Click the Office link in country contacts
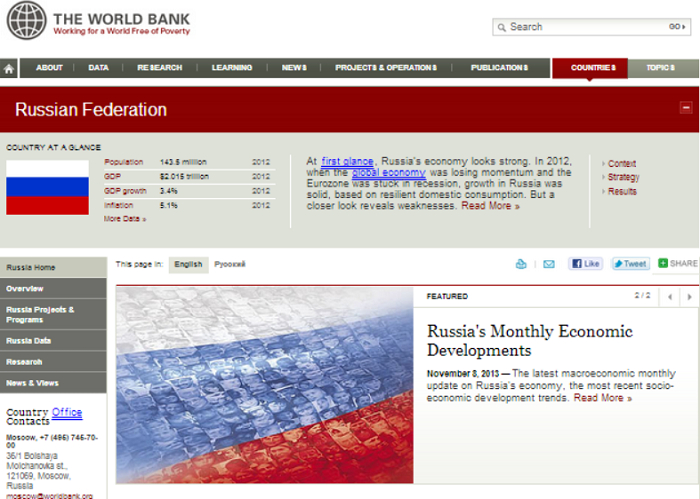Screen dimensions: 700x499 click(67, 412)
